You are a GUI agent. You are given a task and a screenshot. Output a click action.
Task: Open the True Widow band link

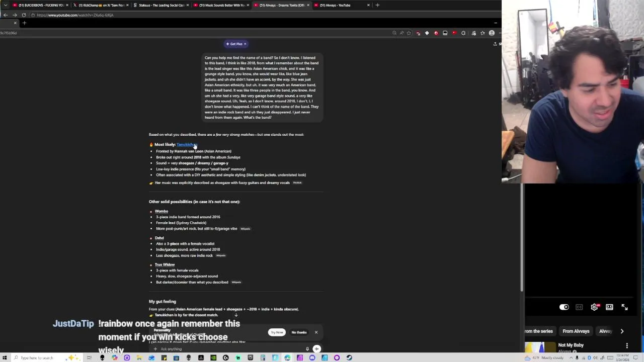165,264
